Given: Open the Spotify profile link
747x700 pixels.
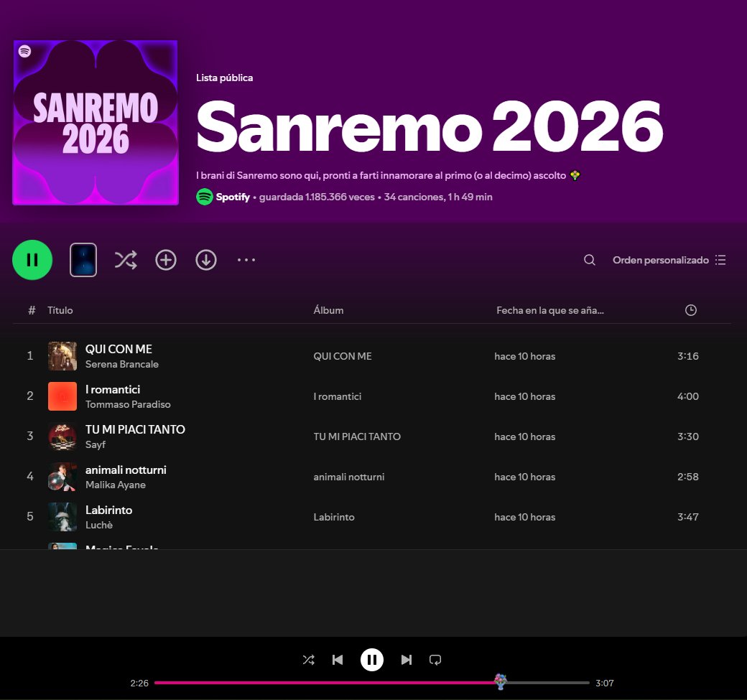Looking at the screenshot, I should [233, 197].
